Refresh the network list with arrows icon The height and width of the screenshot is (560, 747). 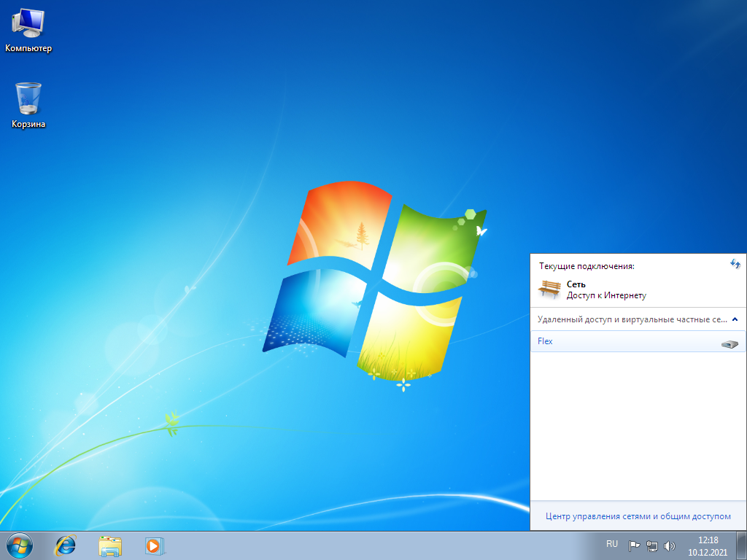[735, 264]
